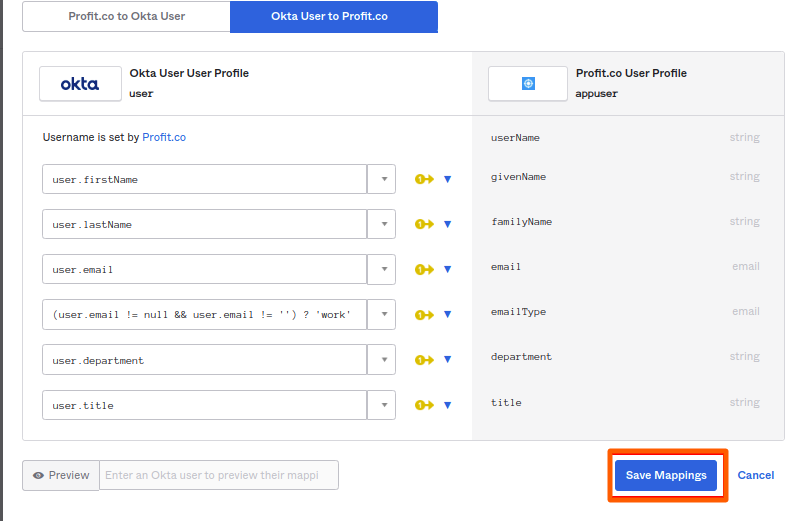
Task: Click yellow mapping arrow icon for user.email
Action: 424,269
